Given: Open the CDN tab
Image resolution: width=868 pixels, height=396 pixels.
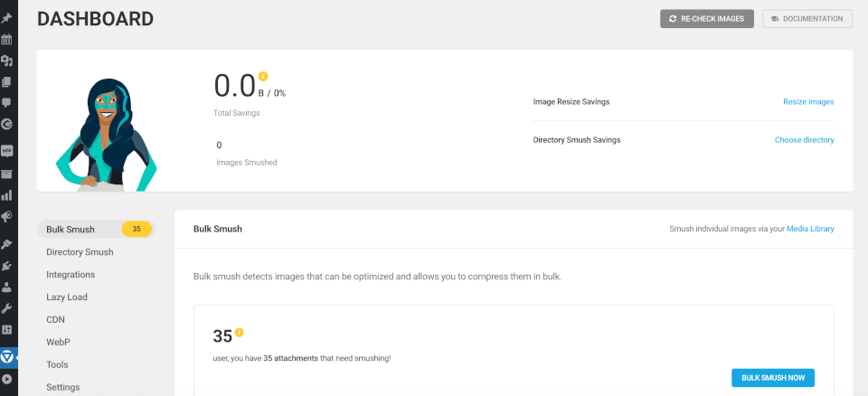Looking at the screenshot, I should [x=55, y=319].
